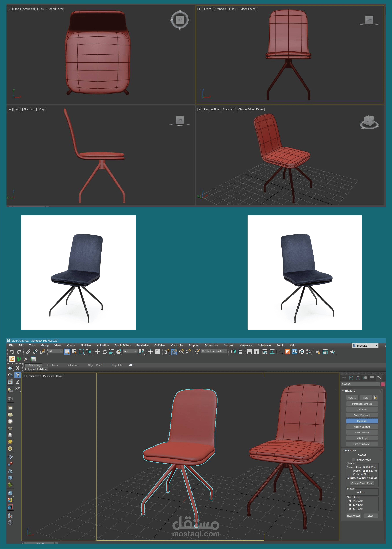Click the Reset XForm button
This screenshot has height=549, width=392.
pyautogui.click(x=362, y=432)
